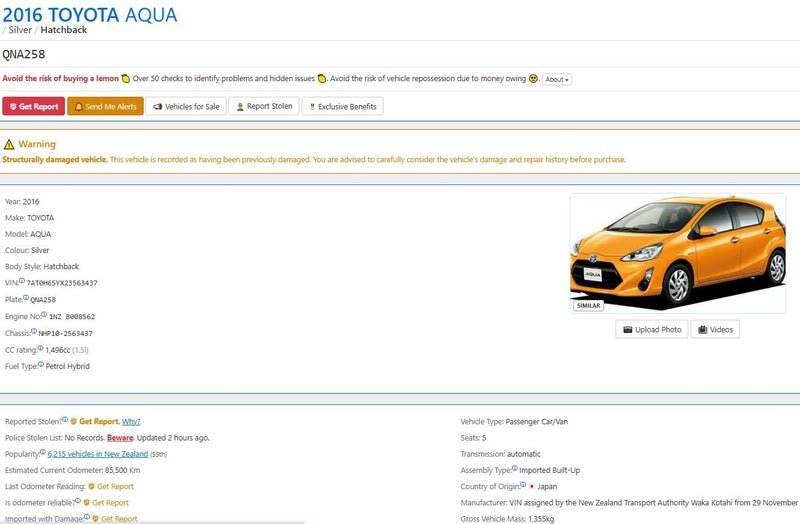Screen dimensions: 800x524
Task: Click 'Avoid the risk of buying a lemon'
Action: pyautogui.click(x=60, y=79)
